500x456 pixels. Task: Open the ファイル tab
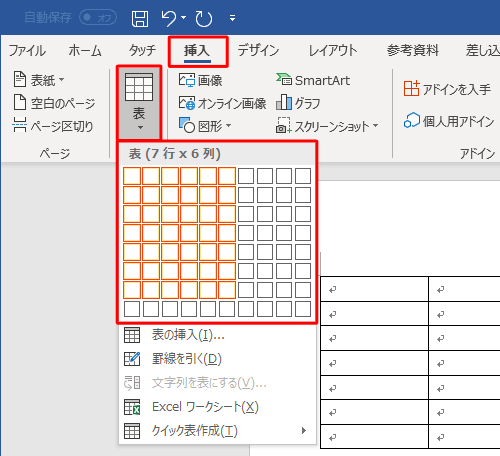point(27,51)
